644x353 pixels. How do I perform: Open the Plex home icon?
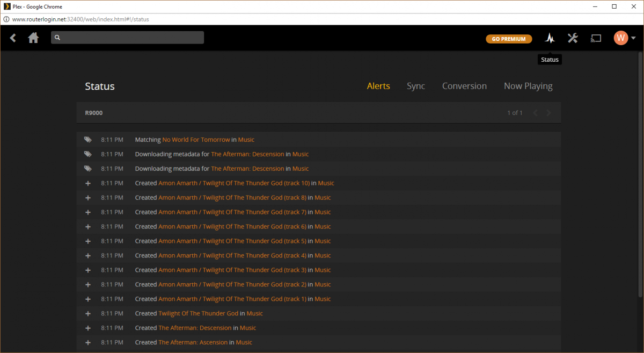33,38
